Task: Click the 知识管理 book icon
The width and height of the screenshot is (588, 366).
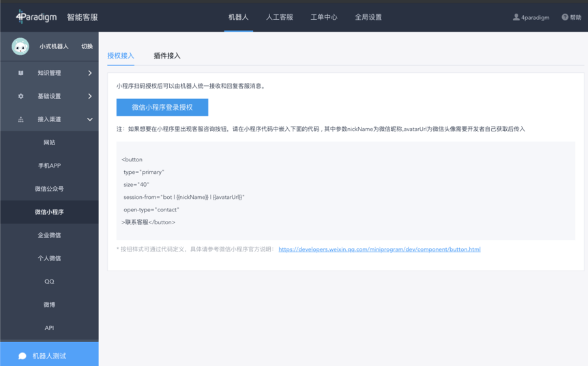Action: [x=20, y=73]
